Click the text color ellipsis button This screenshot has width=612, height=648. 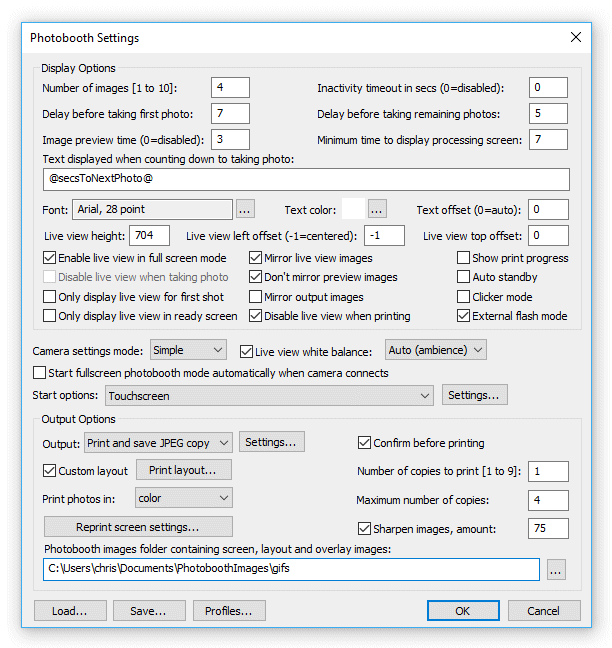(x=377, y=210)
